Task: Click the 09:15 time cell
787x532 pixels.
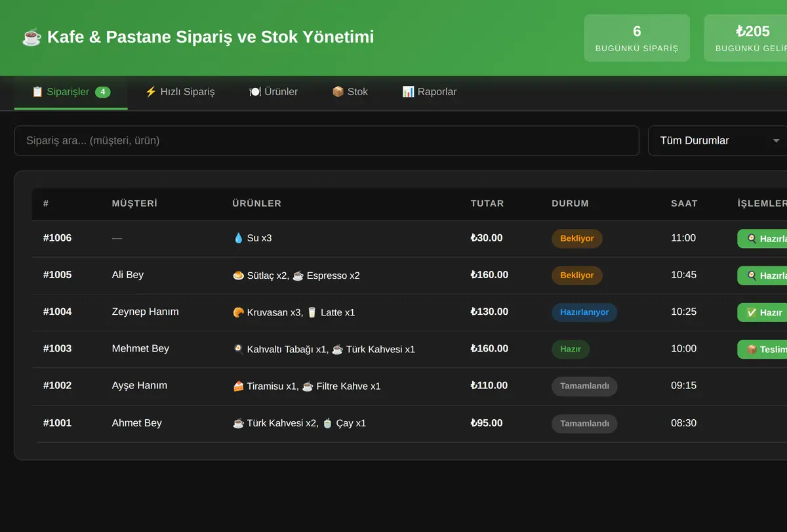Action: click(683, 385)
